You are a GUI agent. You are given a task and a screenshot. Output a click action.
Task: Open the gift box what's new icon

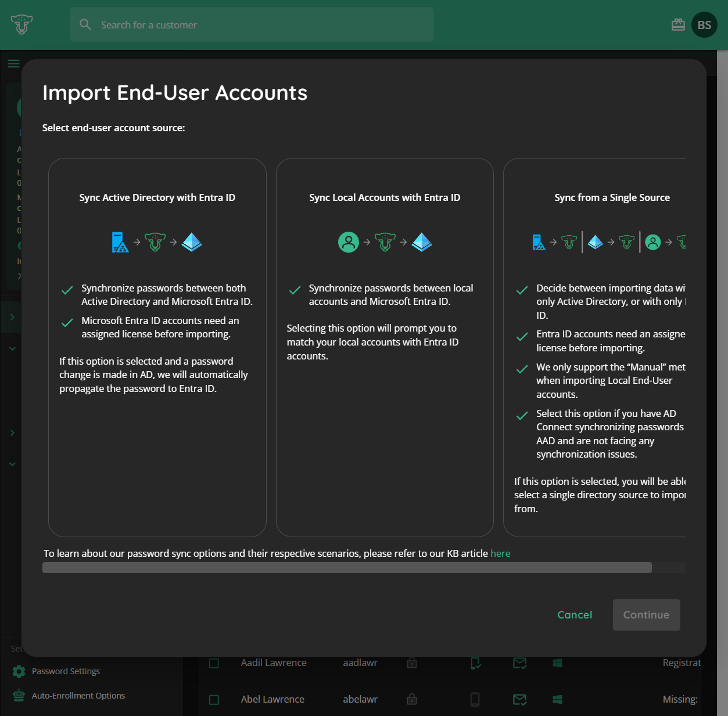pyautogui.click(x=678, y=25)
